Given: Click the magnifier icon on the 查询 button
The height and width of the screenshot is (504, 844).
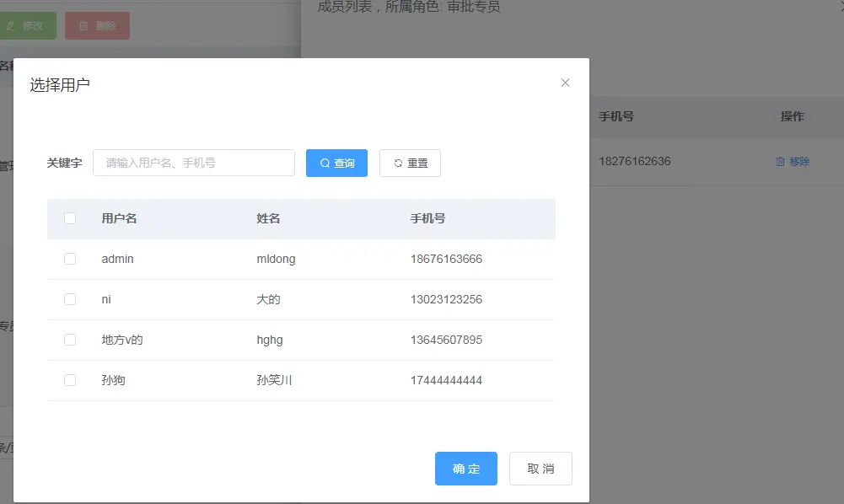Looking at the screenshot, I should [x=325, y=163].
